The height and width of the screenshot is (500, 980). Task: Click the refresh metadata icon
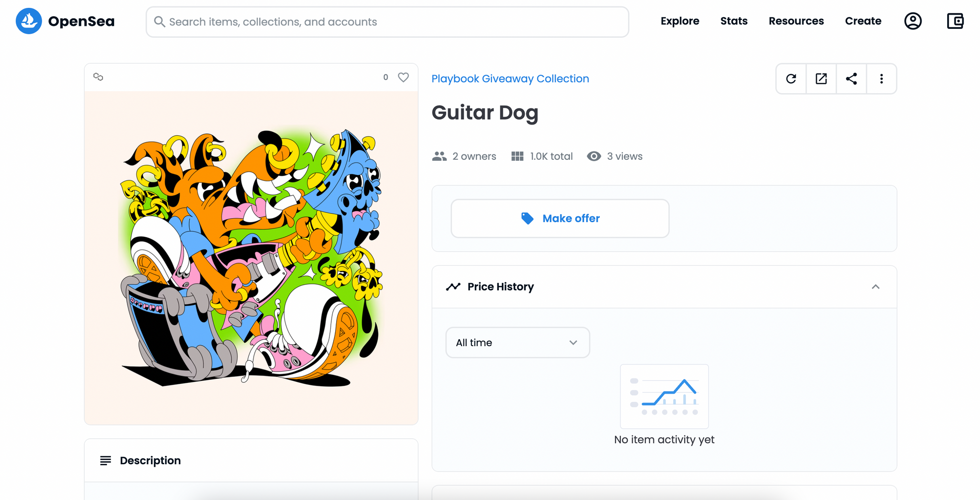coord(791,79)
